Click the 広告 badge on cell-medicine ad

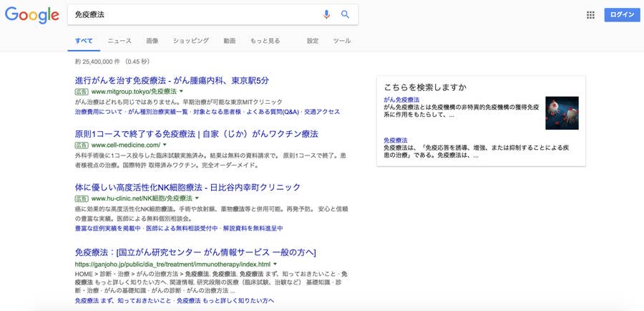click(82, 145)
